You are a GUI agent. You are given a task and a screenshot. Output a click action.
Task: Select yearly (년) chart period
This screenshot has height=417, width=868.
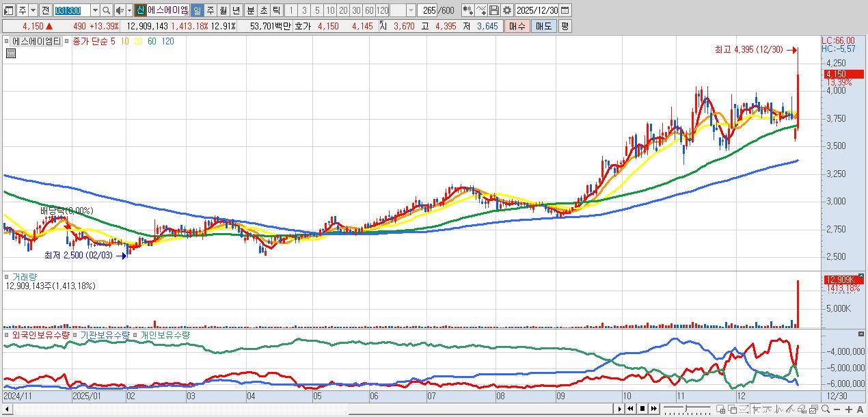[x=236, y=10]
